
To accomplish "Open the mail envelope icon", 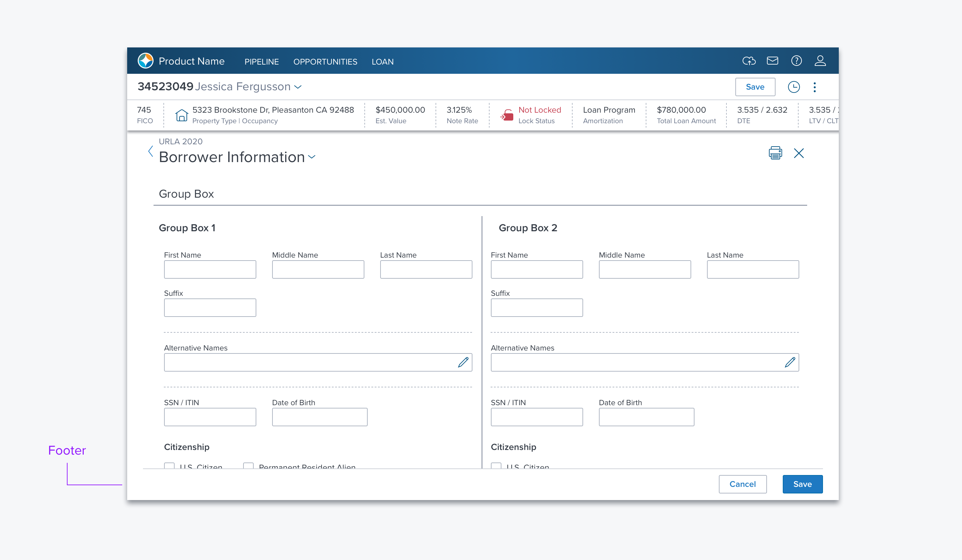I will tap(772, 61).
